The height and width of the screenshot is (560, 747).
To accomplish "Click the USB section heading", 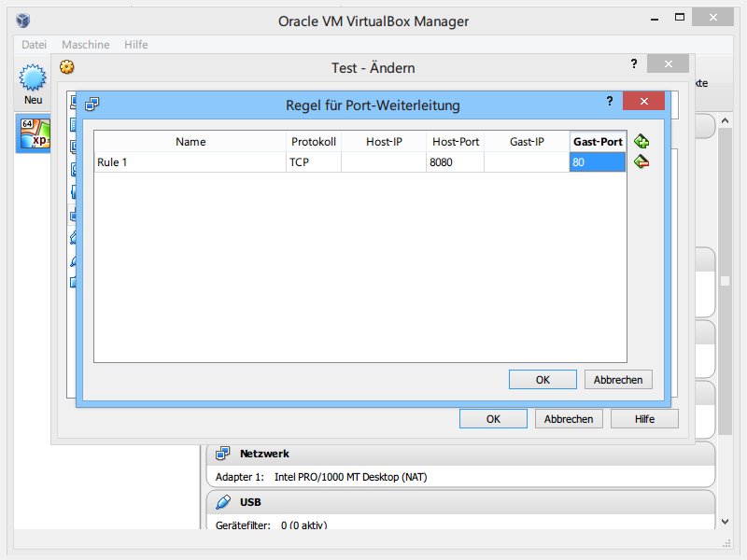I will click(x=250, y=502).
